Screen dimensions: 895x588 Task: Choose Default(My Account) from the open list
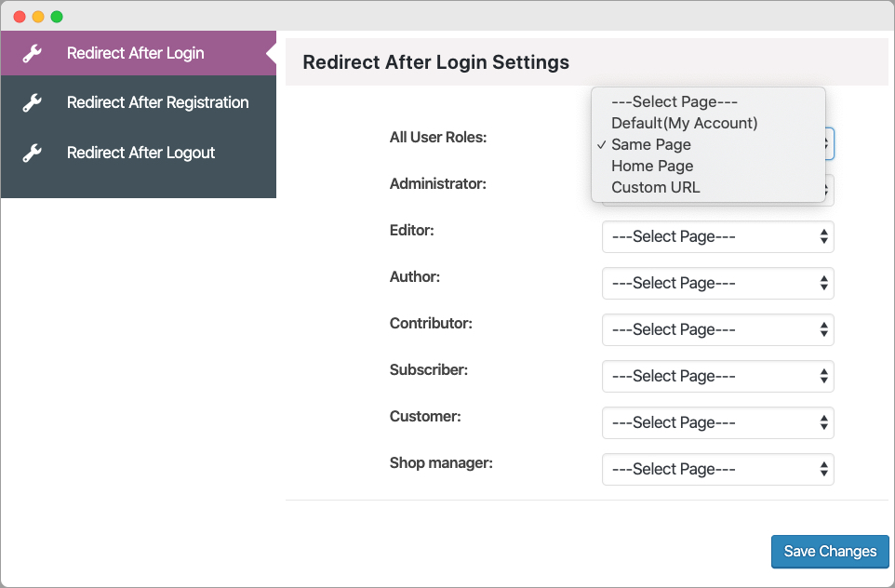coord(684,123)
